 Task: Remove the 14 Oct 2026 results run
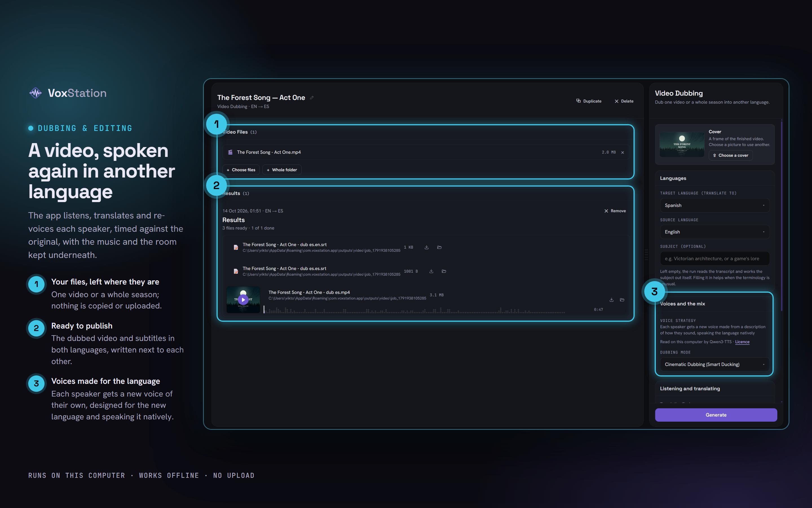point(615,211)
